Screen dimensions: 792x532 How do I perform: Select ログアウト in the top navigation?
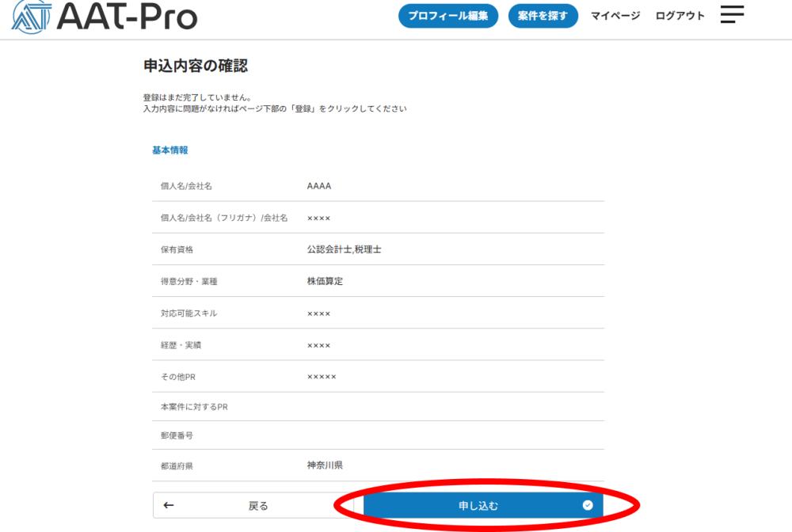click(x=680, y=16)
